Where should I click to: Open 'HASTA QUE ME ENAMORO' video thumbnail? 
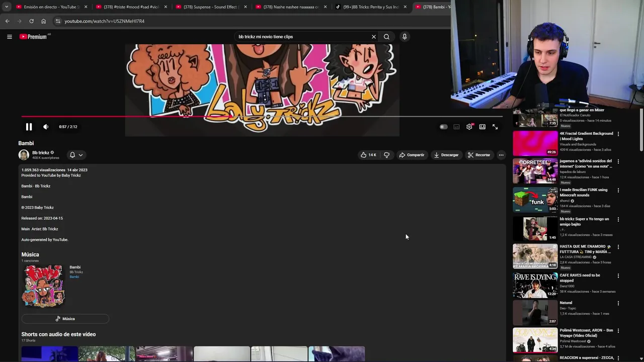tap(535, 256)
